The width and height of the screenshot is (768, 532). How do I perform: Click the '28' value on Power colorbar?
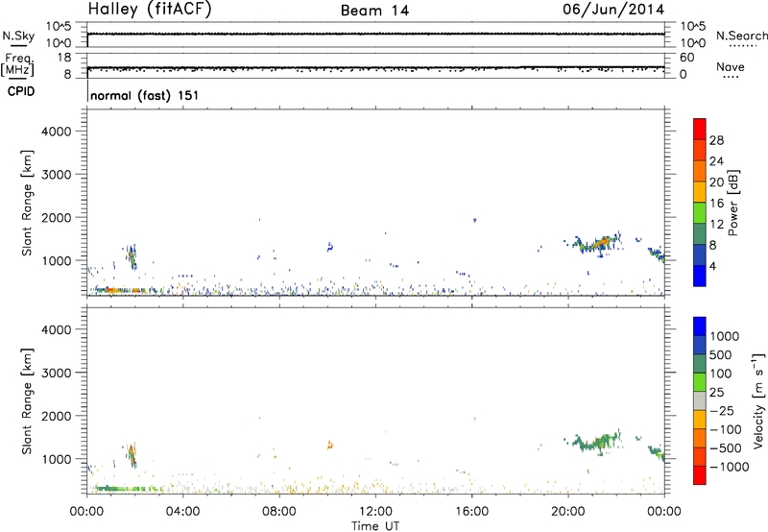pos(716,140)
